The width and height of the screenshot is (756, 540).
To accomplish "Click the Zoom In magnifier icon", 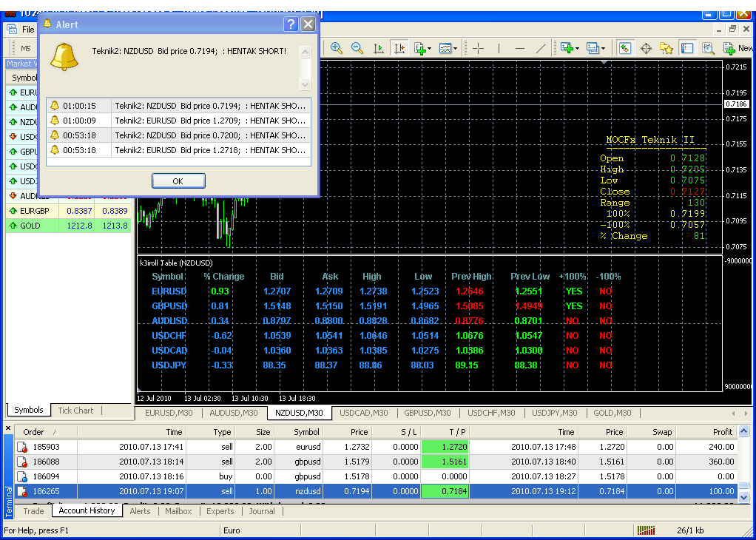I will (336, 48).
